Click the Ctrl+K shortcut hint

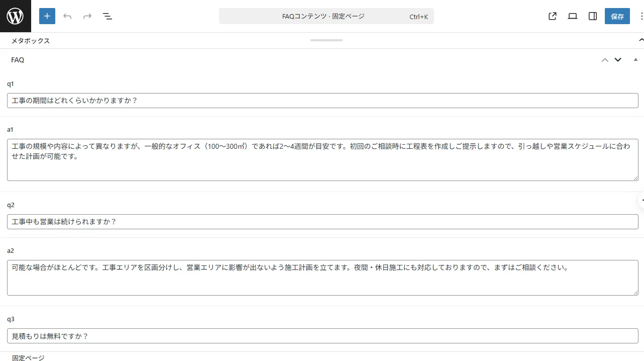pos(418,17)
